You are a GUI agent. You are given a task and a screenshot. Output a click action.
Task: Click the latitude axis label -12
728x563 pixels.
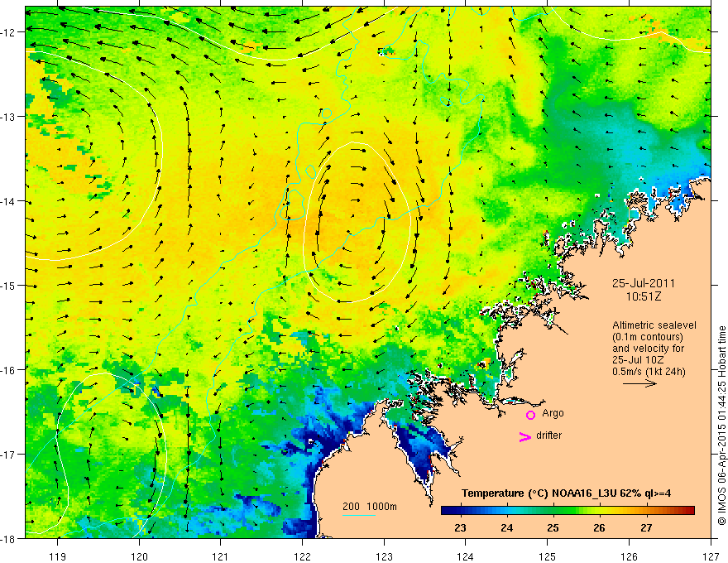(9, 32)
